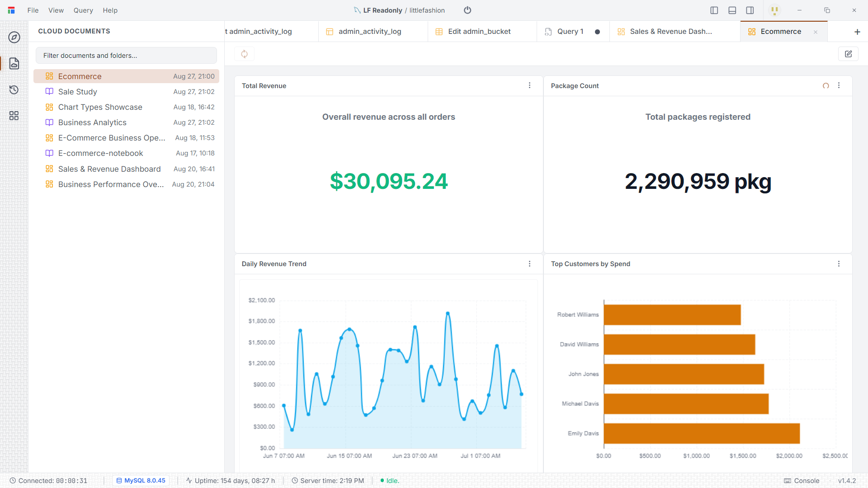
Task: Close the Ecommerce tab
Action: click(816, 32)
